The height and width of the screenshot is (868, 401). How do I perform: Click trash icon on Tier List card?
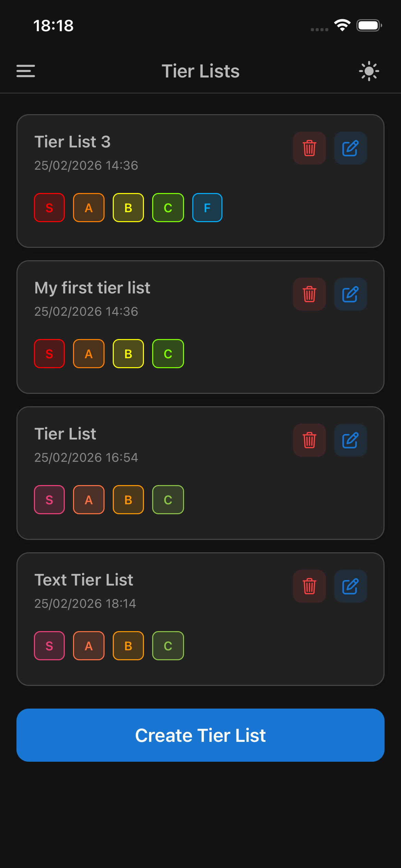309,440
